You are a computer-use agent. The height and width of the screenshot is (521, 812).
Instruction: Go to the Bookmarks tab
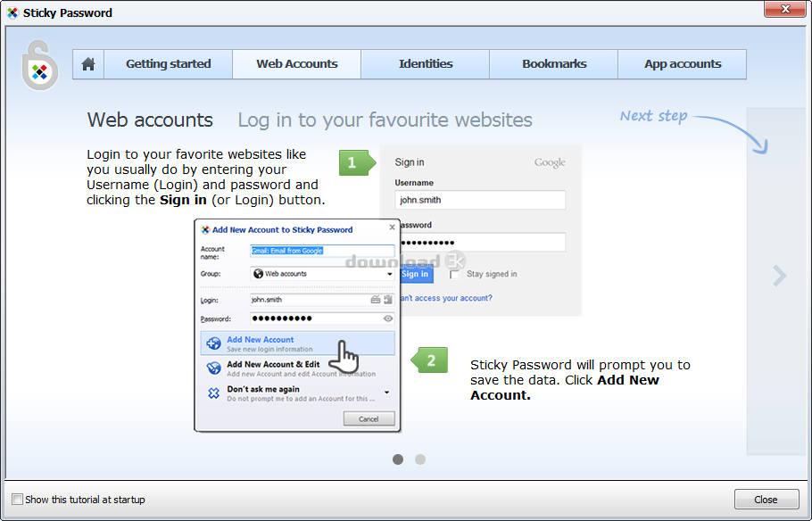pos(553,64)
